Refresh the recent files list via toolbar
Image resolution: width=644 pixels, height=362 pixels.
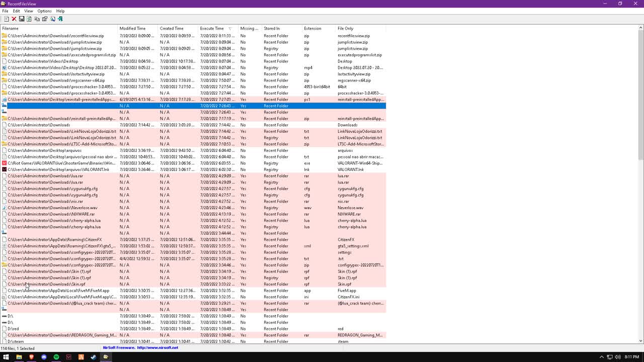tap(29, 19)
